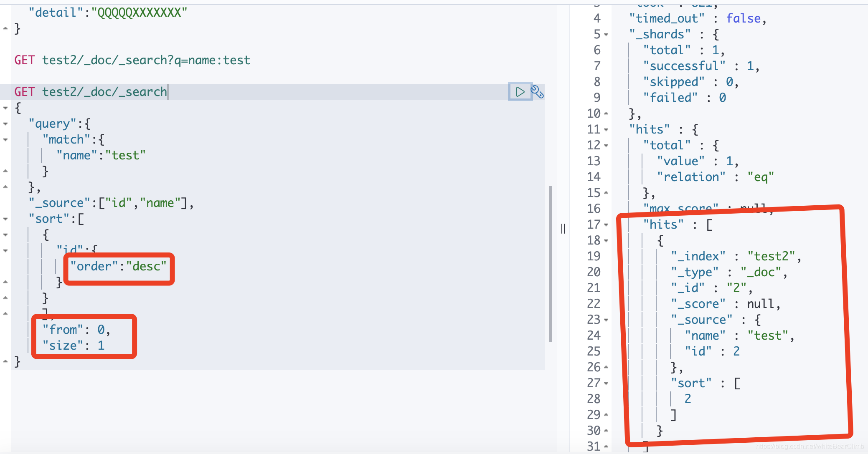Click the "_source":["id","name"] line
The width and height of the screenshot is (868, 454).
(x=111, y=203)
